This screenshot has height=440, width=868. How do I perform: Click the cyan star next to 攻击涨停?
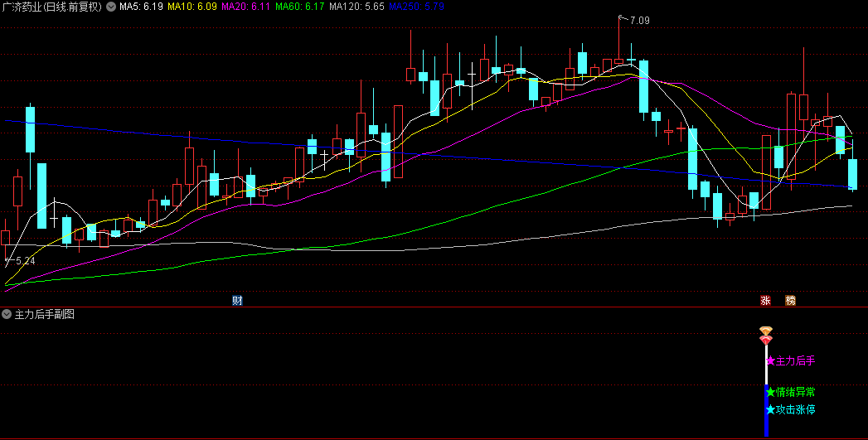(x=770, y=409)
